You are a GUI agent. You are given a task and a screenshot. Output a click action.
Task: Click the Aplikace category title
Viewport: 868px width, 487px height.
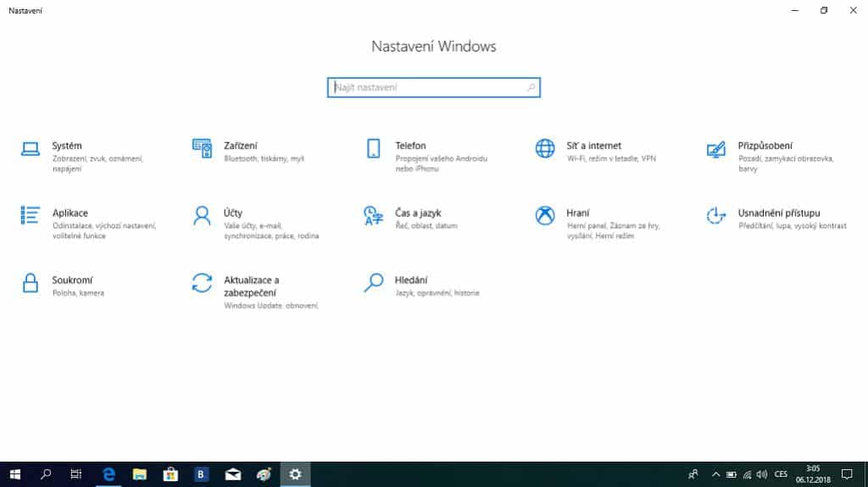point(70,213)
